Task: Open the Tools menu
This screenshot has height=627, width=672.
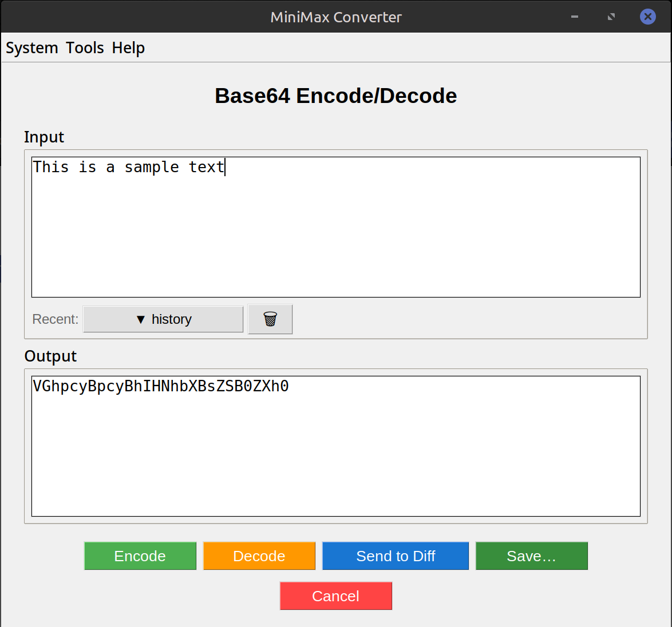Action: [85, 47]
